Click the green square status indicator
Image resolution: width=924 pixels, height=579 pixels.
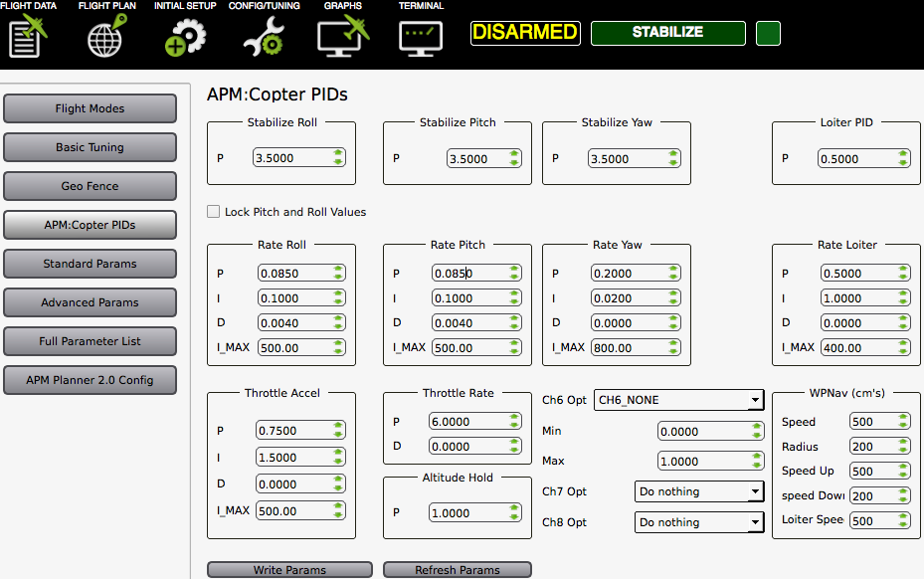point(768,33)
